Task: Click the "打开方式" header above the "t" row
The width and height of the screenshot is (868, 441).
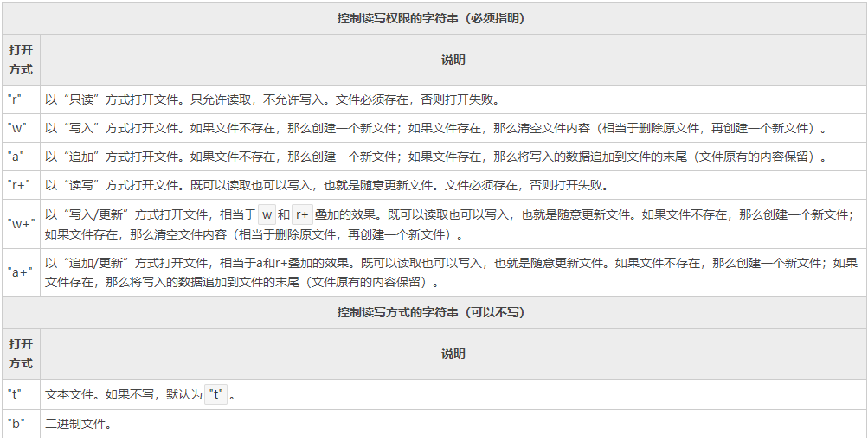Action: pyautogui.click(x=21, y=354)
